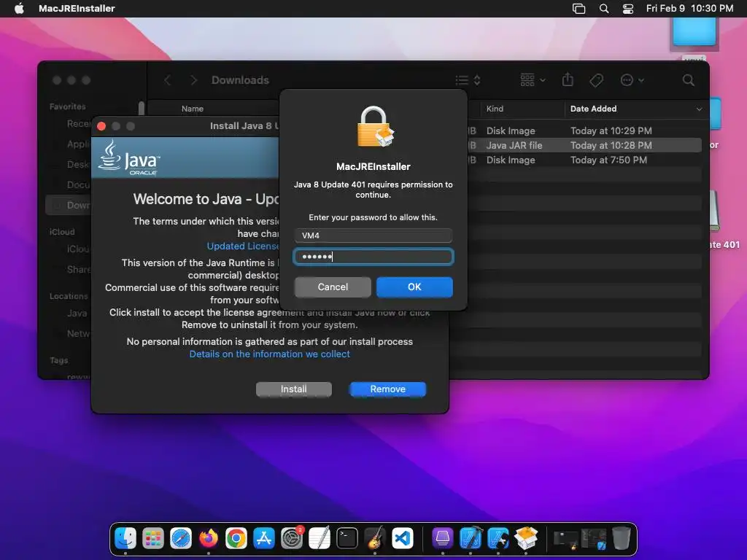The width and height of the screenshot is (747, 560).
Task: Click the window mirroring icon in the menu bar
Action: (x=578, y=8)
